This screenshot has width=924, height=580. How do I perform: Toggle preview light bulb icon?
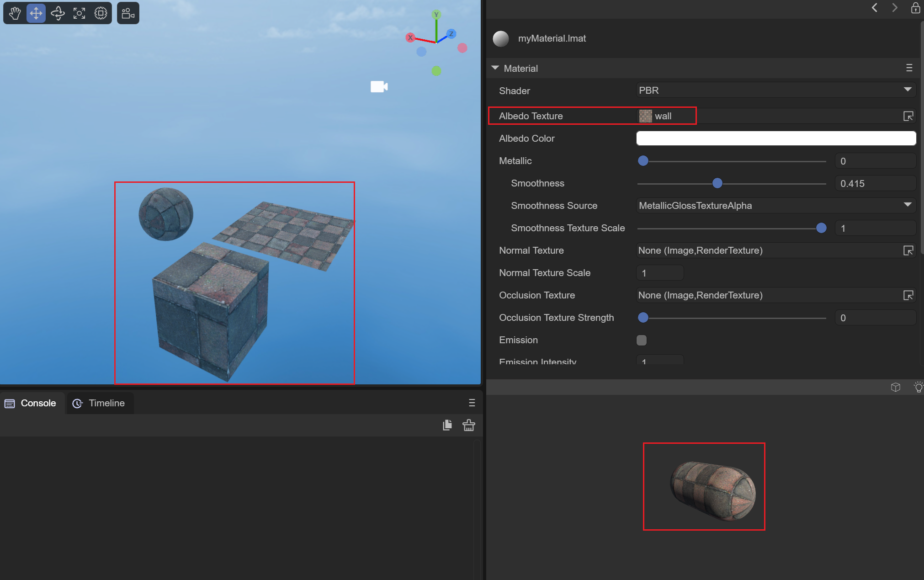[x=918, y=387]
